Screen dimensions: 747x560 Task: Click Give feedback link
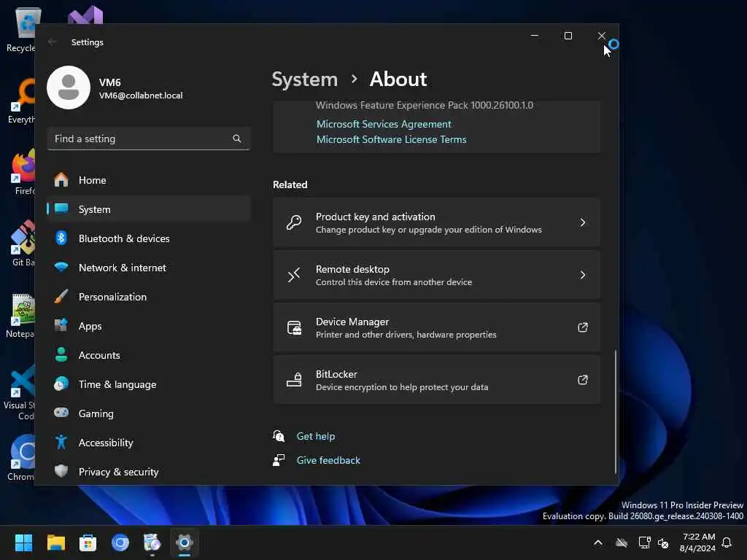[x=328, y=460]
